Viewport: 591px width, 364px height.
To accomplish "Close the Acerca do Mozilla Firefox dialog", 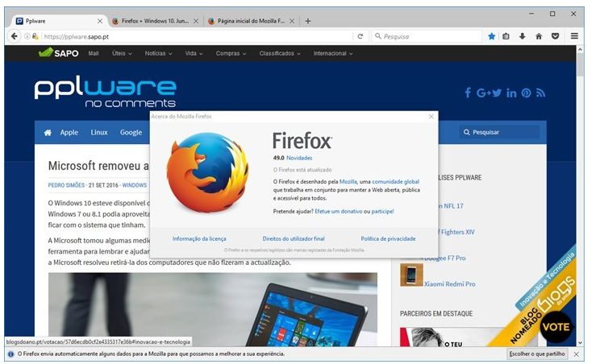I will tap(431, 116).
